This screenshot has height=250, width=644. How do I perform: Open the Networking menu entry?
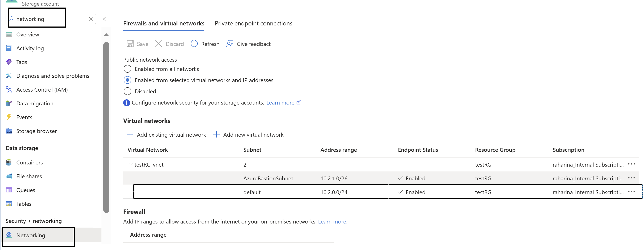(x=31, y=235)
